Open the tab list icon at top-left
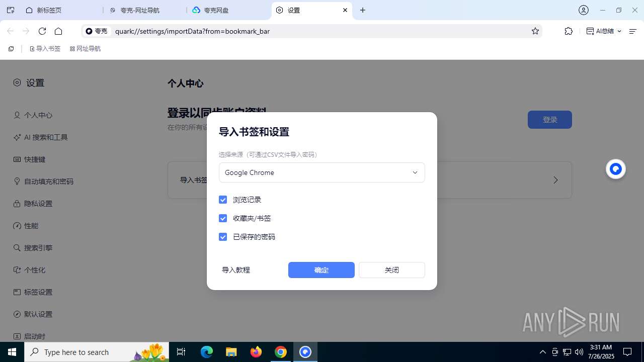The width and height of the screenshot is (644, 362). (x=11, y=10)
